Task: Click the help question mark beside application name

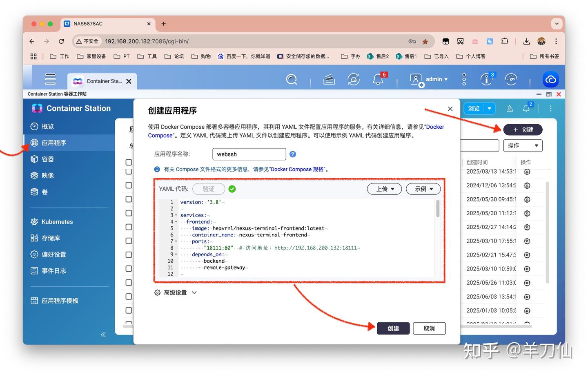Action: pos(293,154)
